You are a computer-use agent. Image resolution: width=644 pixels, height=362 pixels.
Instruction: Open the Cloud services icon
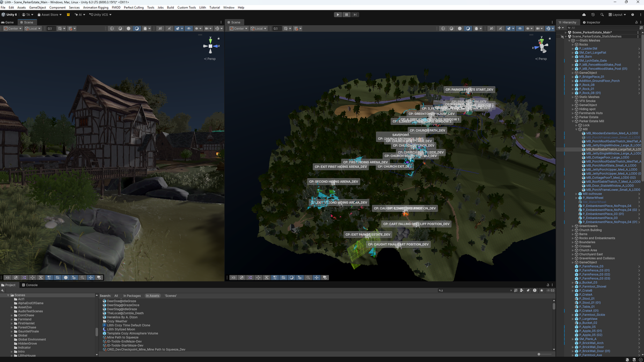pyautogui.click(x=584, y=15)
